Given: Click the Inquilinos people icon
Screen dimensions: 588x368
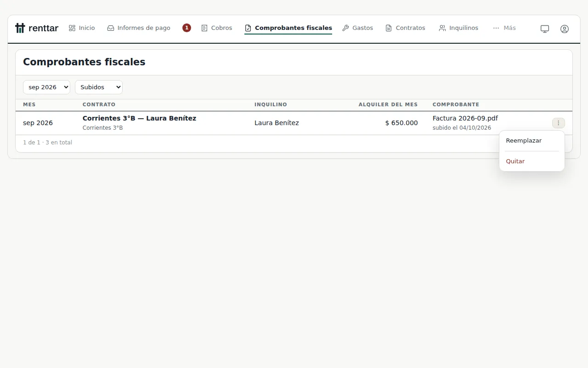Looking at the screenshot, I should 442,28.
